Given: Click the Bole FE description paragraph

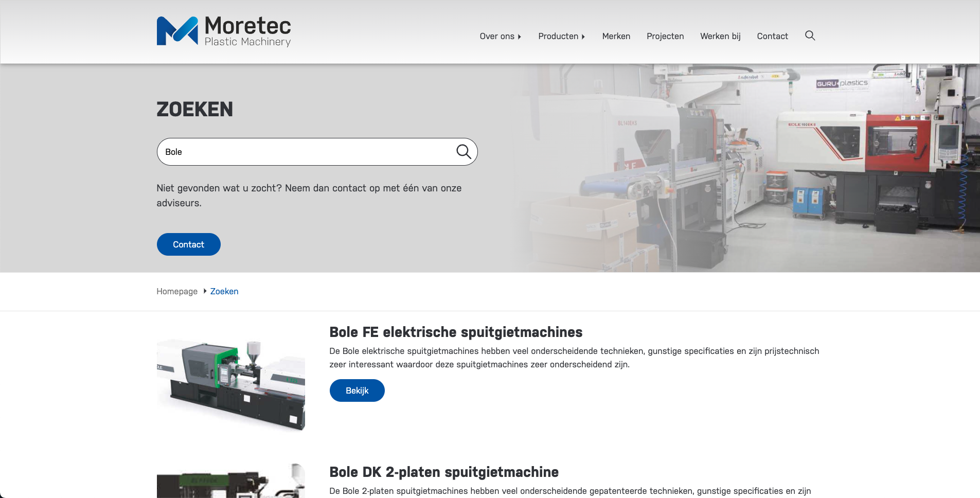Looking at the screenshot, I should (x=574, y=358).
